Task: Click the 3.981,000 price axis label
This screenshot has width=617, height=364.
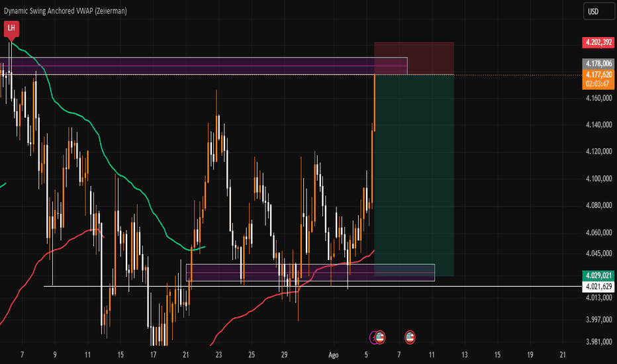Action: [598, 342]
